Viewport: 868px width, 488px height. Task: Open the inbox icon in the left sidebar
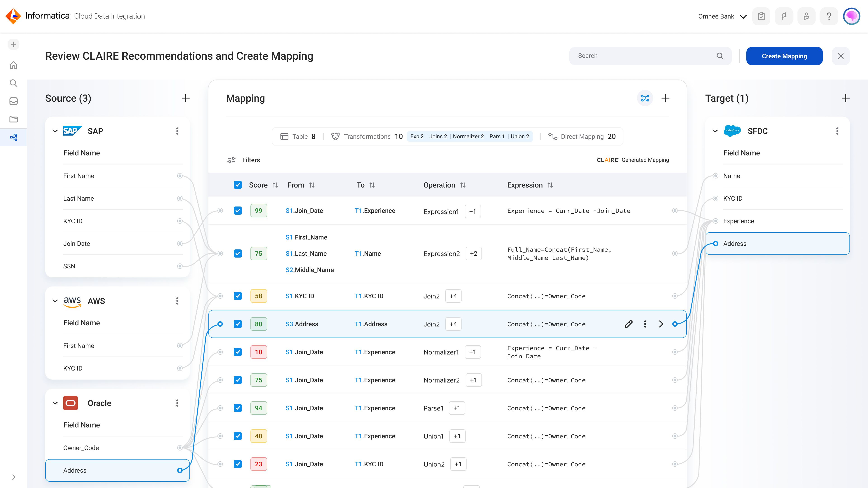coord(14,101)
